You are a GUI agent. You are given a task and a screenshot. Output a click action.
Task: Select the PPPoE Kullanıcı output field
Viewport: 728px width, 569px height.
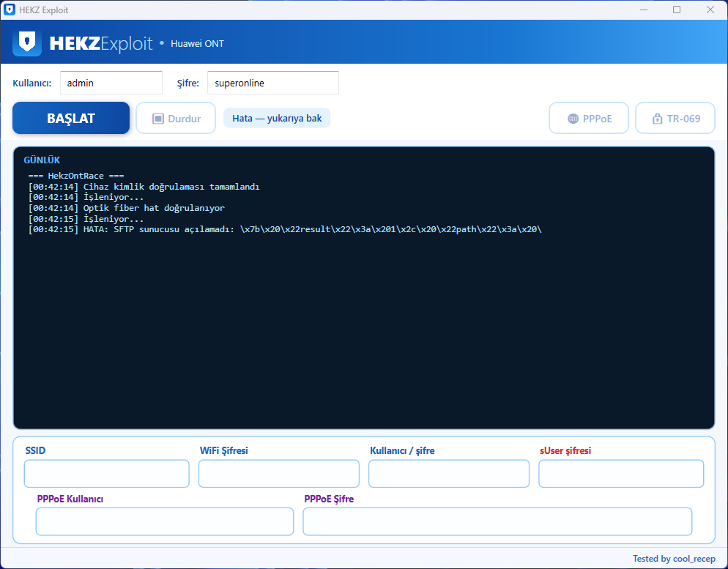click(165, 521)
